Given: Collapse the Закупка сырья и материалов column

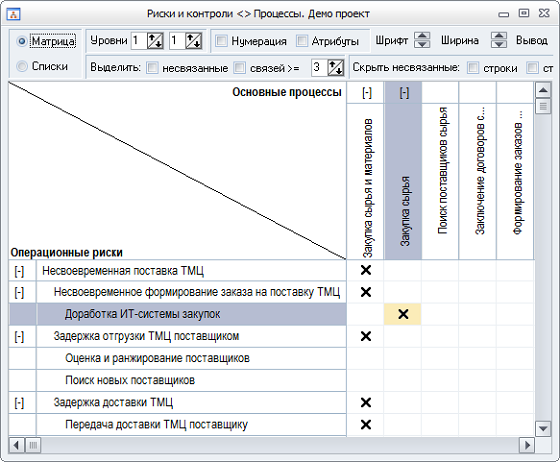Looking at the screenshot, I should pyautogui.click(x=367, y=93).
